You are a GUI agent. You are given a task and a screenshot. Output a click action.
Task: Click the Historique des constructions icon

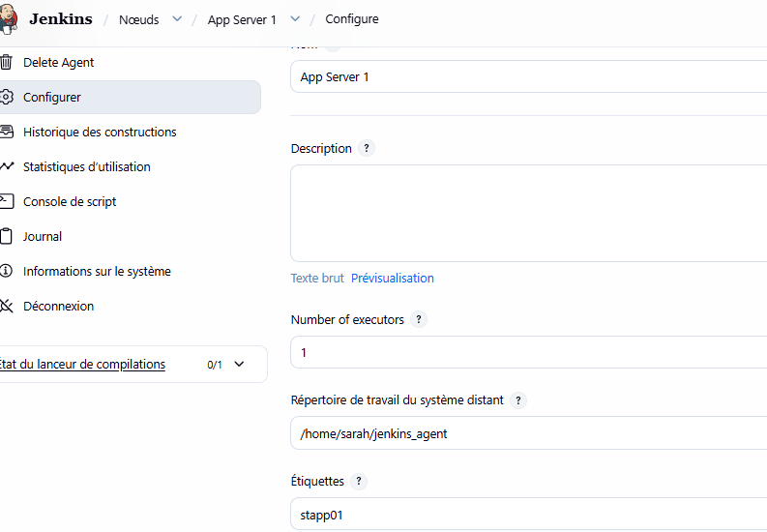coord(6,133)
